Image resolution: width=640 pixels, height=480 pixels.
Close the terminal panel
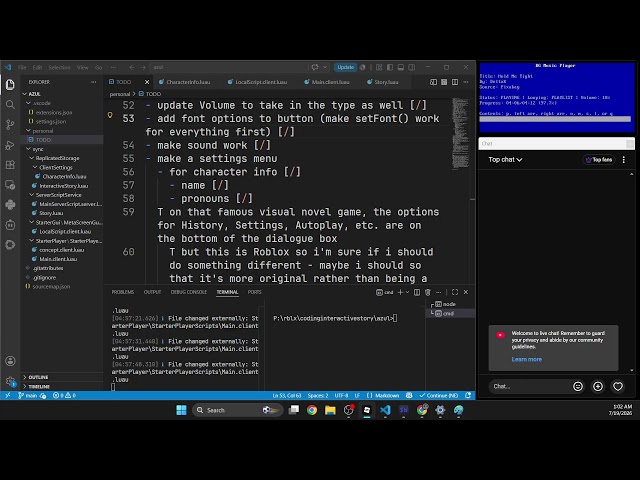(466, 292)
